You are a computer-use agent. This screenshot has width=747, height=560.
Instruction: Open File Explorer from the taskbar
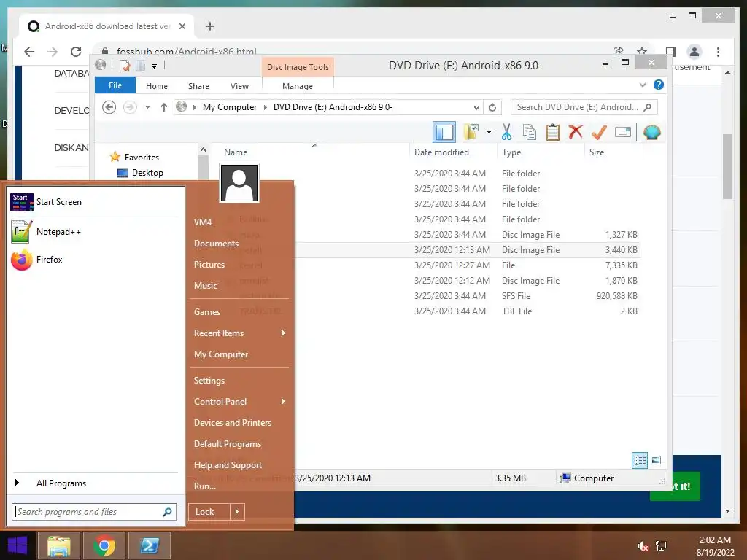click(58, 545)
